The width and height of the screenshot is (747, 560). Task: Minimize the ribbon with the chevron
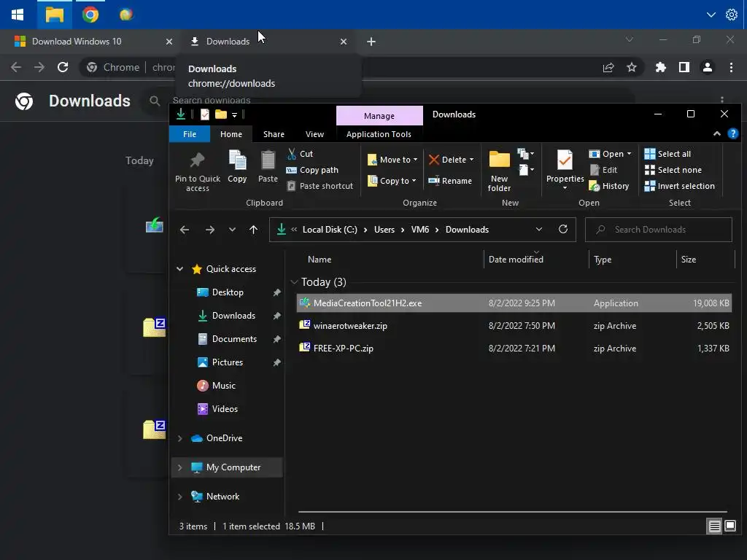[716, 134]
